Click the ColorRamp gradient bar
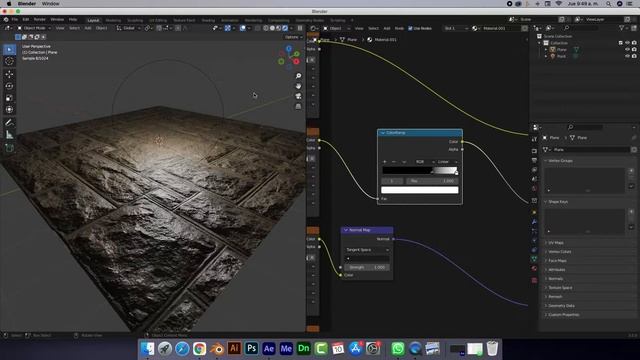640x360 pixels. click(420, 170)
